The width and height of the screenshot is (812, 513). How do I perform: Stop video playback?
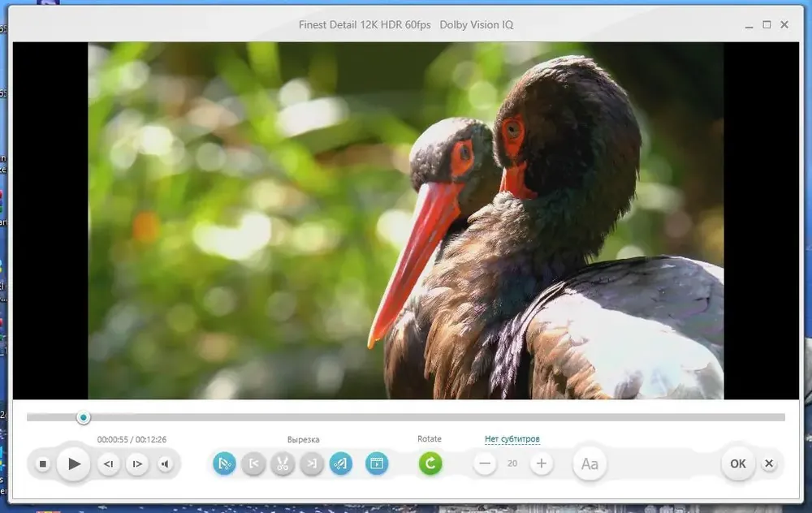pos(43,464)
